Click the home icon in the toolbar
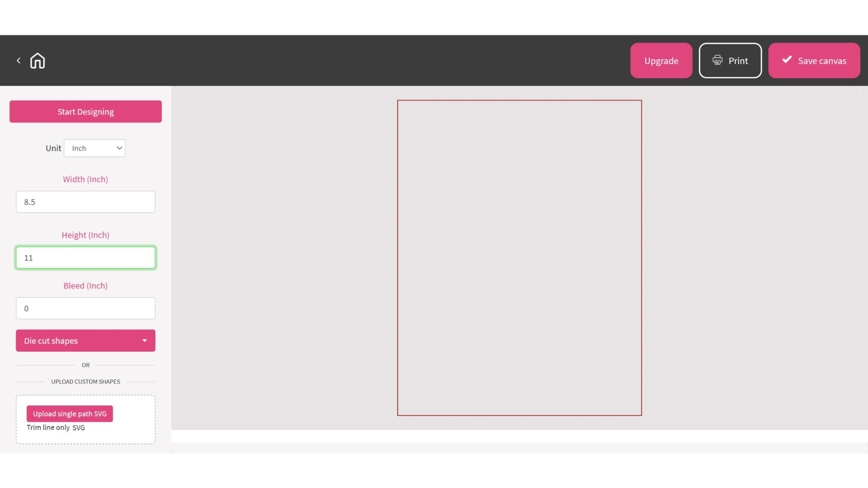The width and height of the screenshot is (868, 488). [37, 60]
